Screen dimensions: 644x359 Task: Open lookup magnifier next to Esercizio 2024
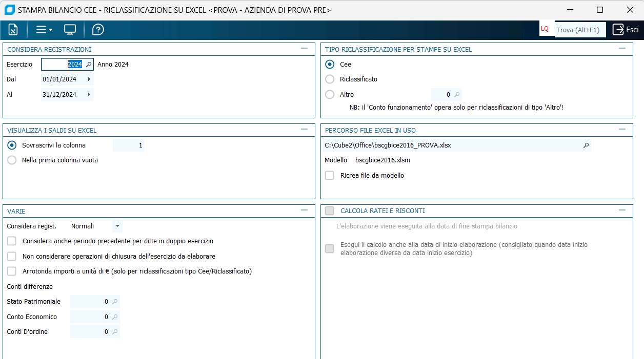coord(88,65)
